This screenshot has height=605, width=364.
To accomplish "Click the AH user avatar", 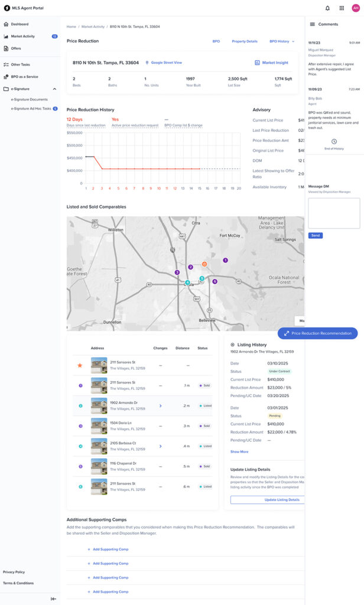I will 356,8.
